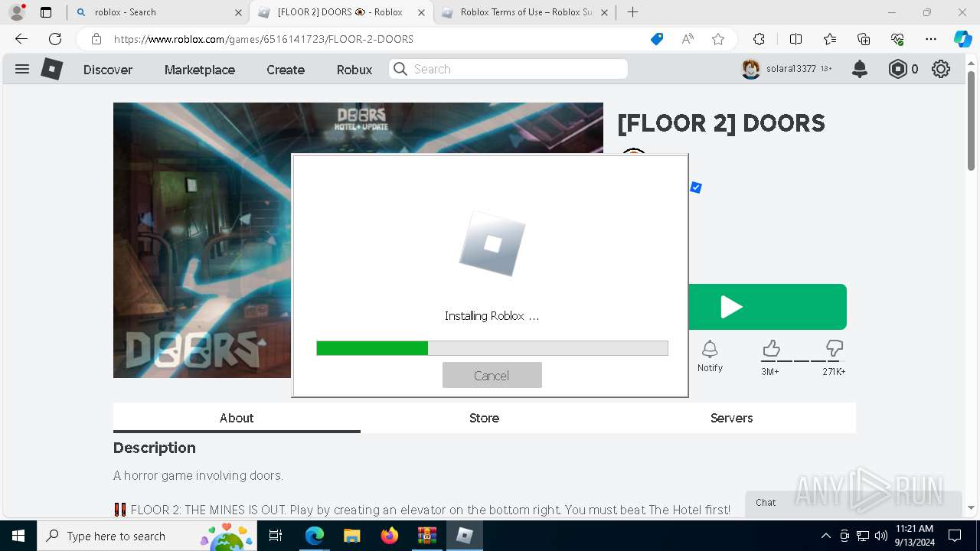Close the roblox - Search tab

click(x=238, y=12)
